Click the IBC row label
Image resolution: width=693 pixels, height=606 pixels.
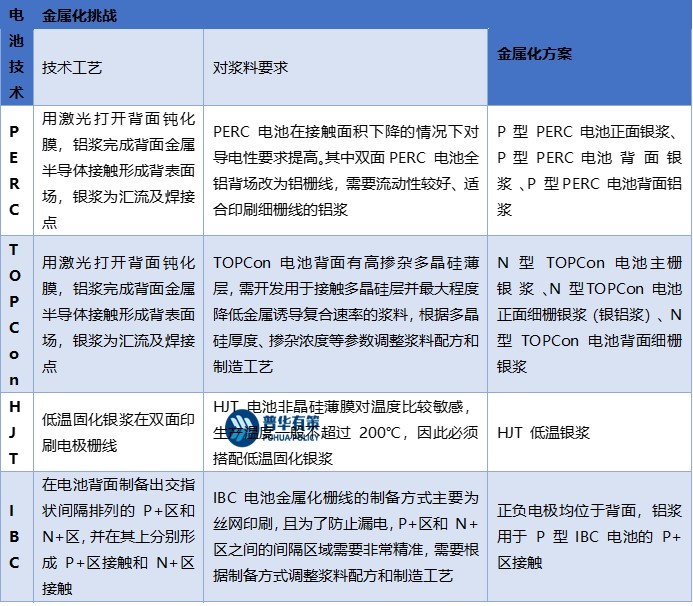(x=15, y=536)
